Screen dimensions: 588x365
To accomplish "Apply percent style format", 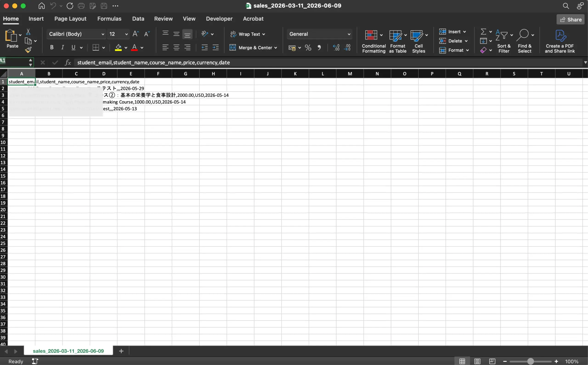I will point(308,48).
